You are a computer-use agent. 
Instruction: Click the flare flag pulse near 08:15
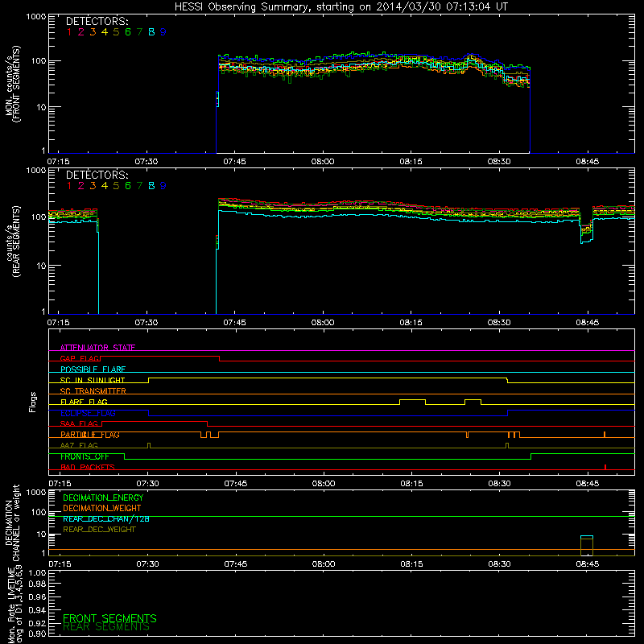coord(412,402)
